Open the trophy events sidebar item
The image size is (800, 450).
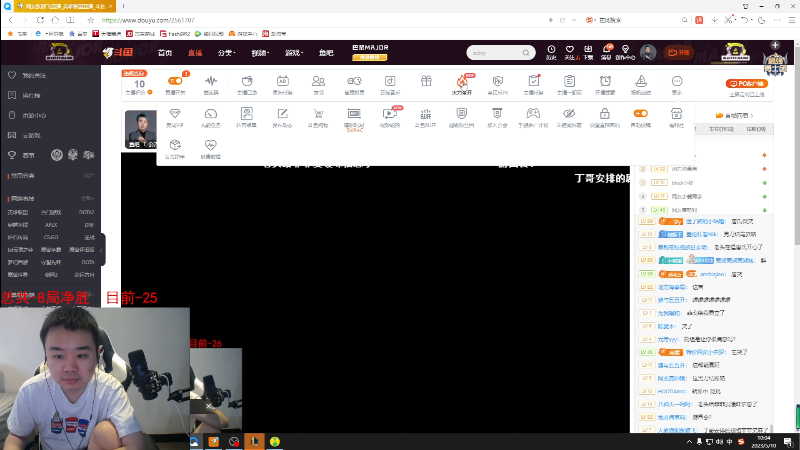(22, 155)
